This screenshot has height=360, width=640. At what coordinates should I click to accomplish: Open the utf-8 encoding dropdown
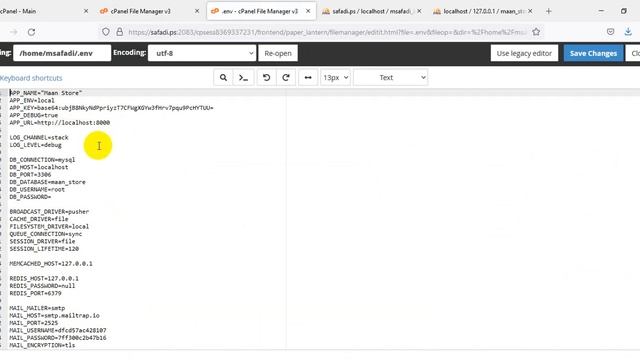[202, 53]
